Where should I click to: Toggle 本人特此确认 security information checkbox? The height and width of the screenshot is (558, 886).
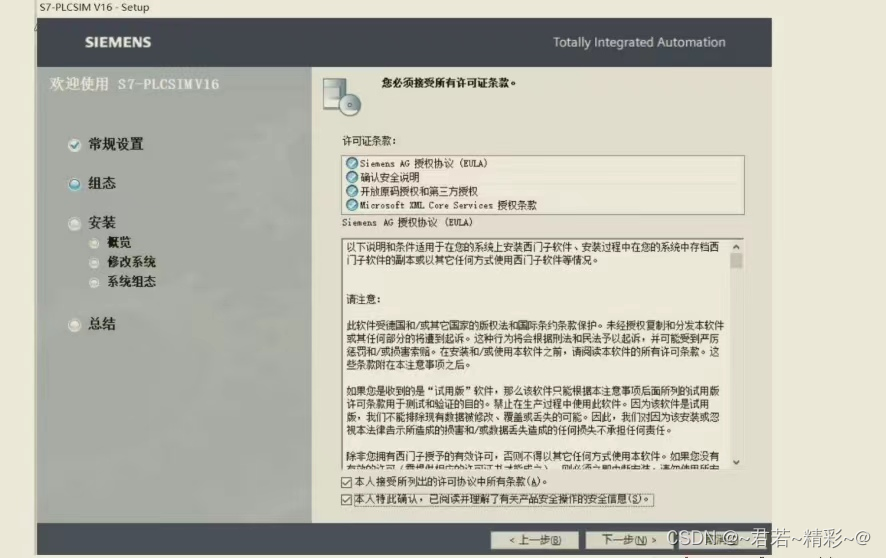pos(346,500)
